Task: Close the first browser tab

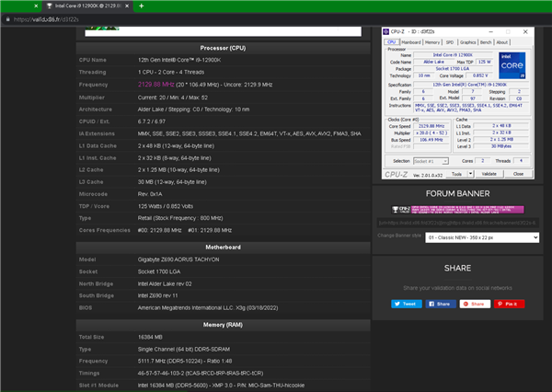Action: [36, 6]
